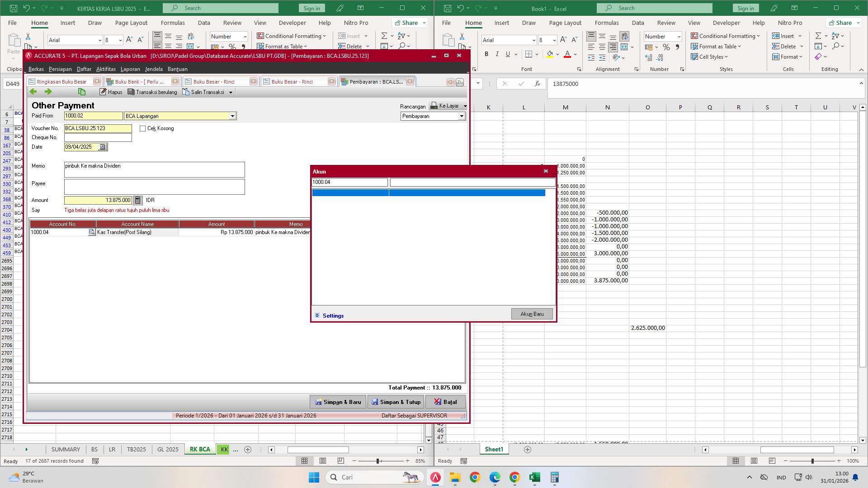The width and height of the screenshot is (868, 488).
Task: Open Transaksi berulang recurring transaction tool
Action: pyautogui.click(x=152, y=92)
